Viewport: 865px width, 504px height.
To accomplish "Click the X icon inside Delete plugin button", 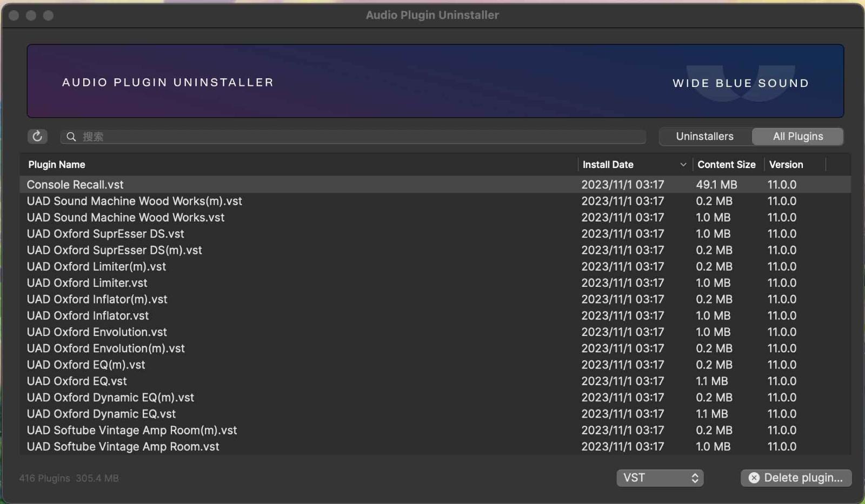I will coord(755,478).
